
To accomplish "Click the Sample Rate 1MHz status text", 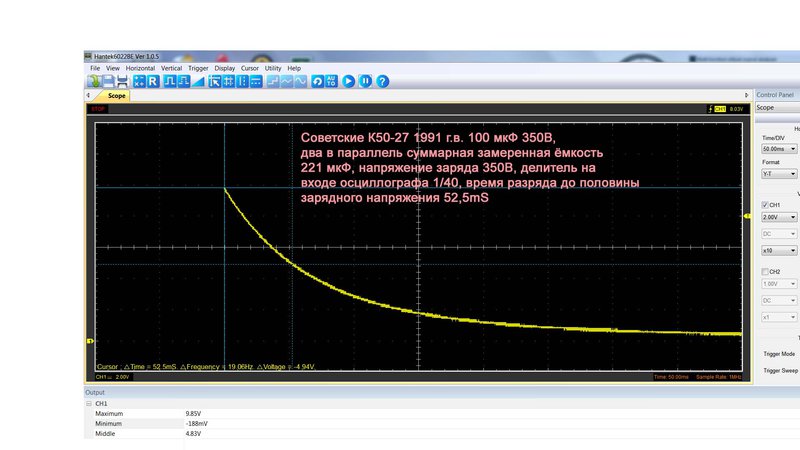I will click(x=718, y=377).
